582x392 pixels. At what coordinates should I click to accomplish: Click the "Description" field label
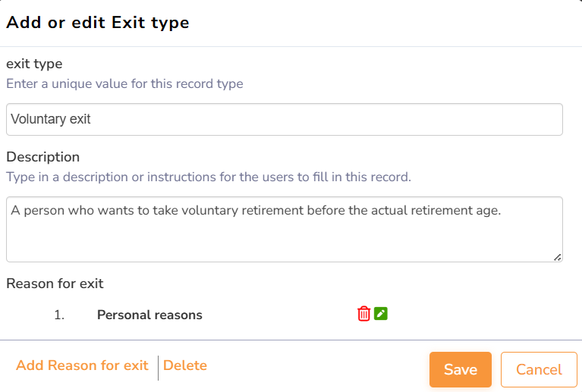click(x=42, y=157)
